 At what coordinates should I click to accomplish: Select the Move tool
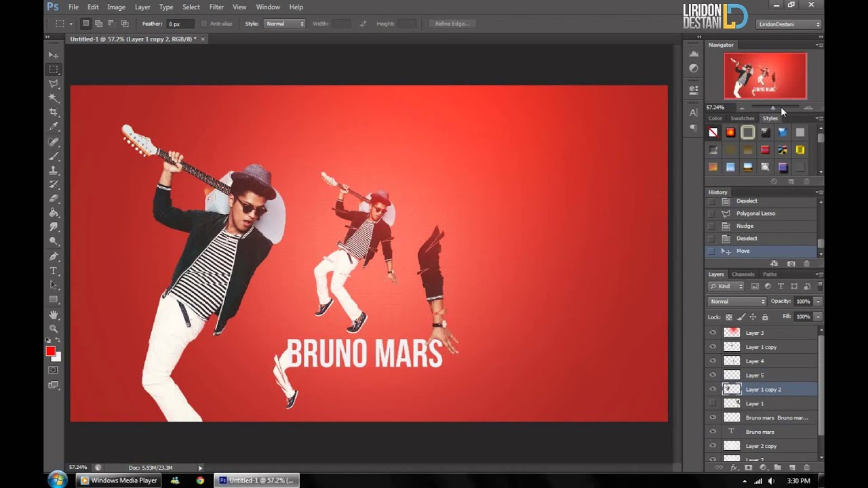pos(54,55)
